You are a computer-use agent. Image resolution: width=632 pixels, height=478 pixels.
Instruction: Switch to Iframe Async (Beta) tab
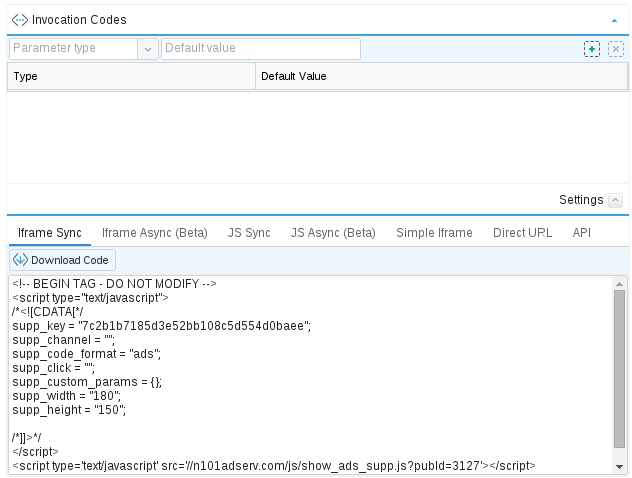[x=154, y=233]
